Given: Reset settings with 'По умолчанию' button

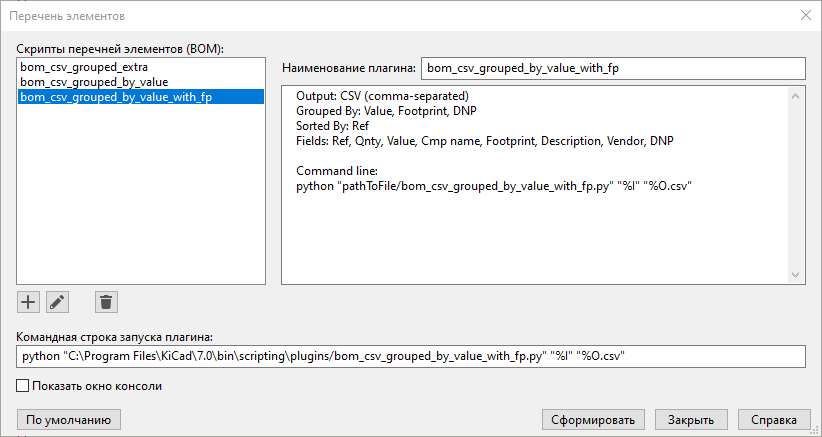Looking at the screenshot, I should click(x=69, y=419).
